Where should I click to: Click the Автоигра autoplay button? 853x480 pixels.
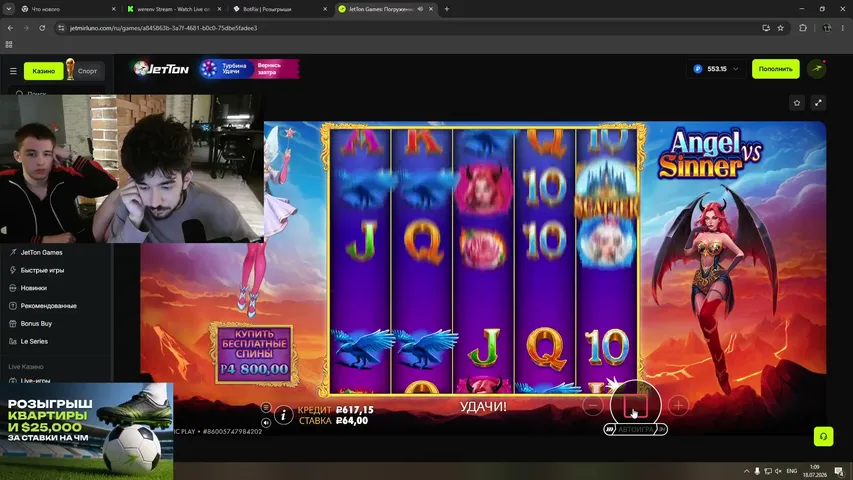(635, 429)
